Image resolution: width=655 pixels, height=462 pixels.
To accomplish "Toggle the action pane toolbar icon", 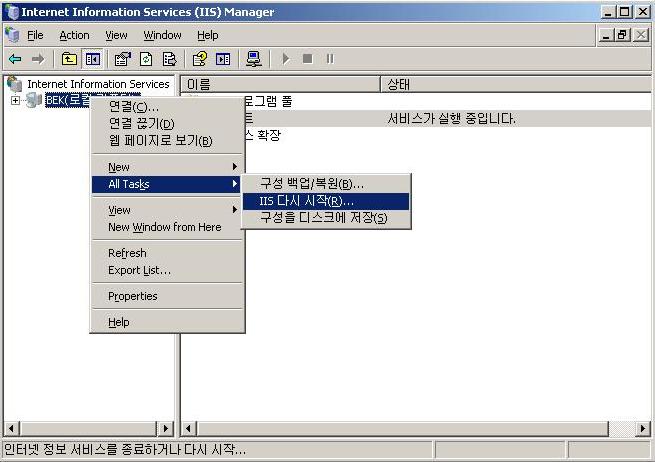I will click(223, 59).
